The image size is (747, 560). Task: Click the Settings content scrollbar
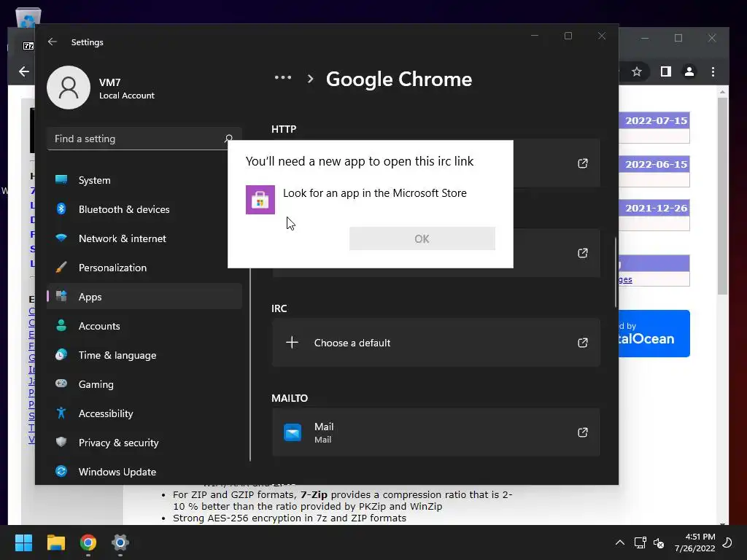tap(616, 273)
